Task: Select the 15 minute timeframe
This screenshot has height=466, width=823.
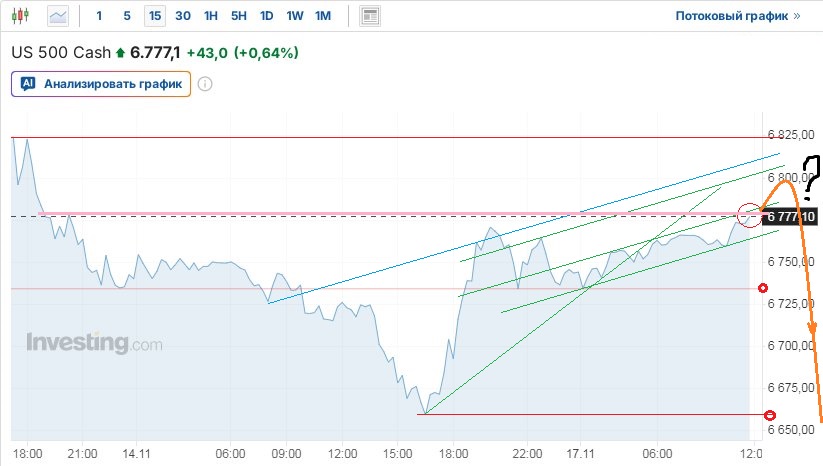Action: pos(154,16)
